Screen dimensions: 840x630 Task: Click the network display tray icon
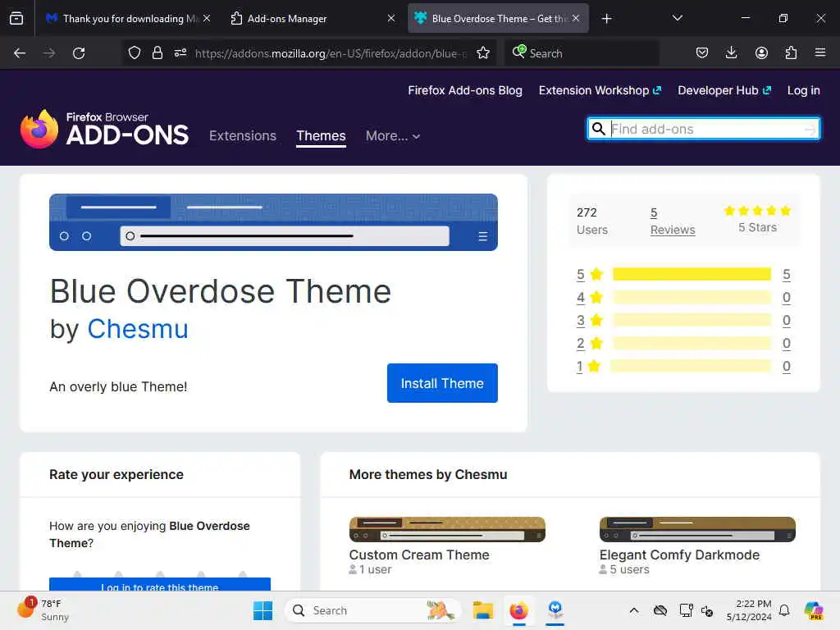[x=686, y=610]
